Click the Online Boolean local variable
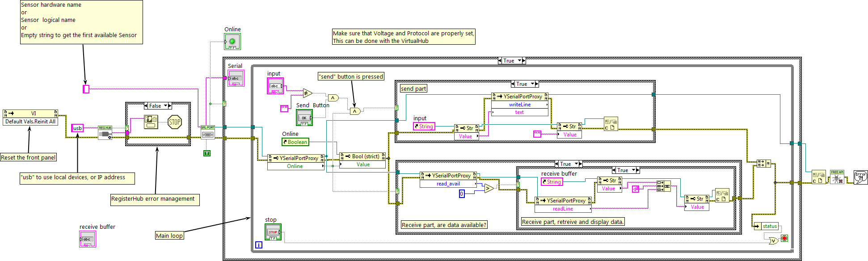The image size is (868, 261). click(295, 142)
